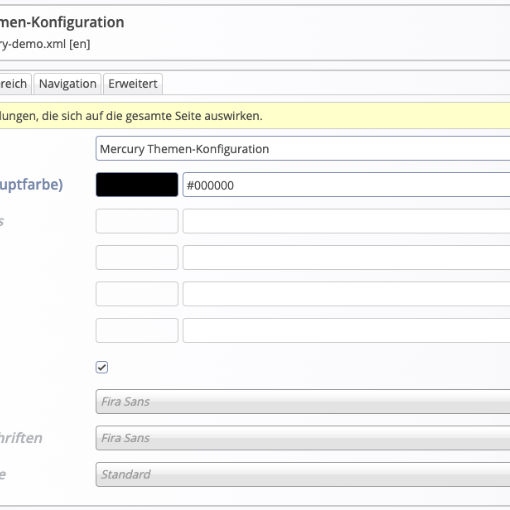The width and height of the screenshot is (510, 510).
Task: Click the #000000 color value field
Action: click(346, 185)
